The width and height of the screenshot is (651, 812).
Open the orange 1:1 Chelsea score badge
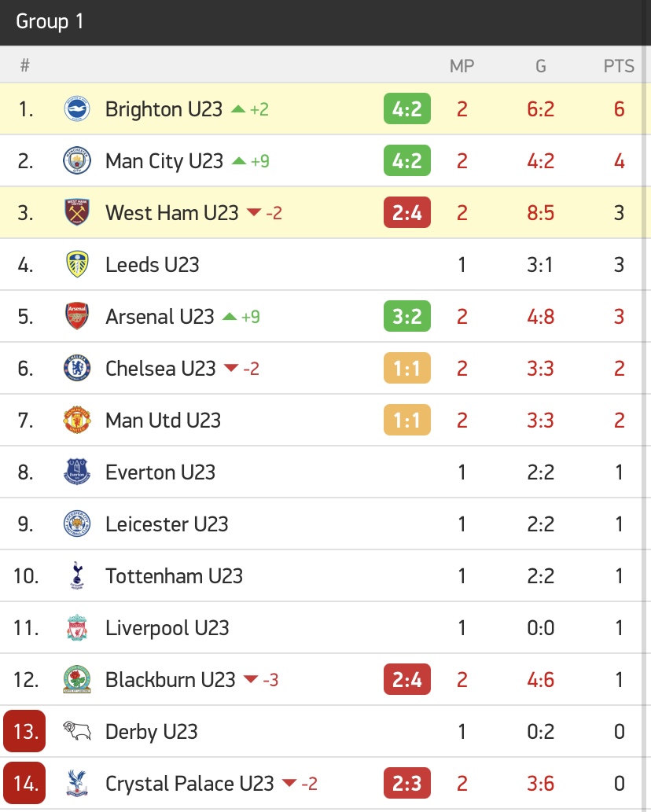pos(407,368)
